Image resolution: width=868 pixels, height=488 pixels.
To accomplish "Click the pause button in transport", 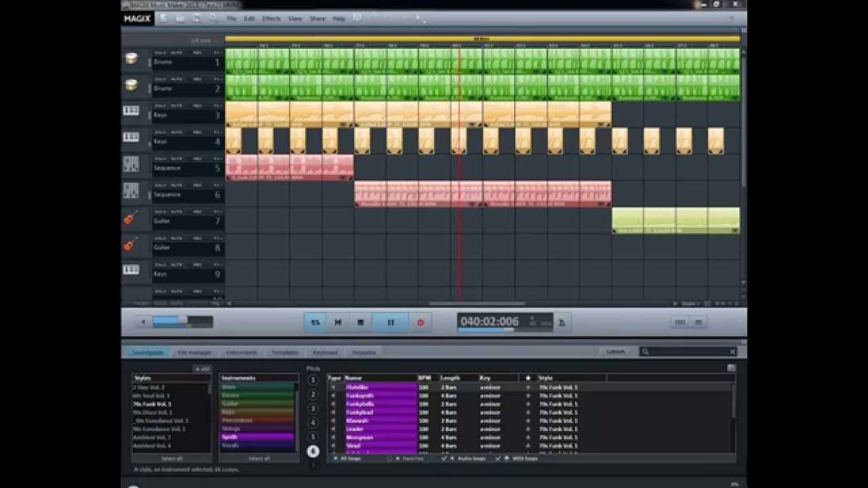I will pos(391,323).
